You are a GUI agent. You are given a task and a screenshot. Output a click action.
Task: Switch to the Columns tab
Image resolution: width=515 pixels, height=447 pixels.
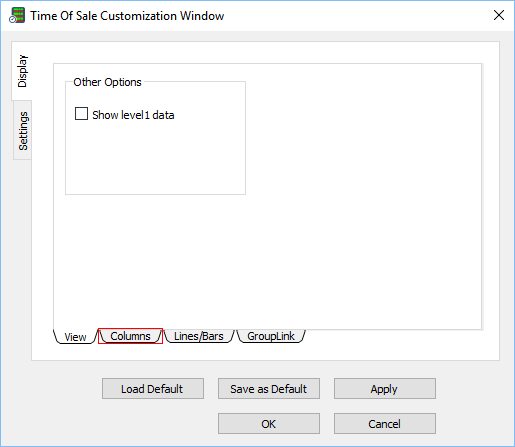[130, 336]
